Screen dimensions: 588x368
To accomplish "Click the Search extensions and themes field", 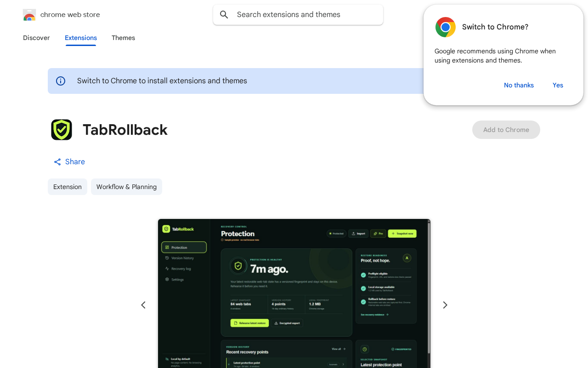I will pos(298,15).
